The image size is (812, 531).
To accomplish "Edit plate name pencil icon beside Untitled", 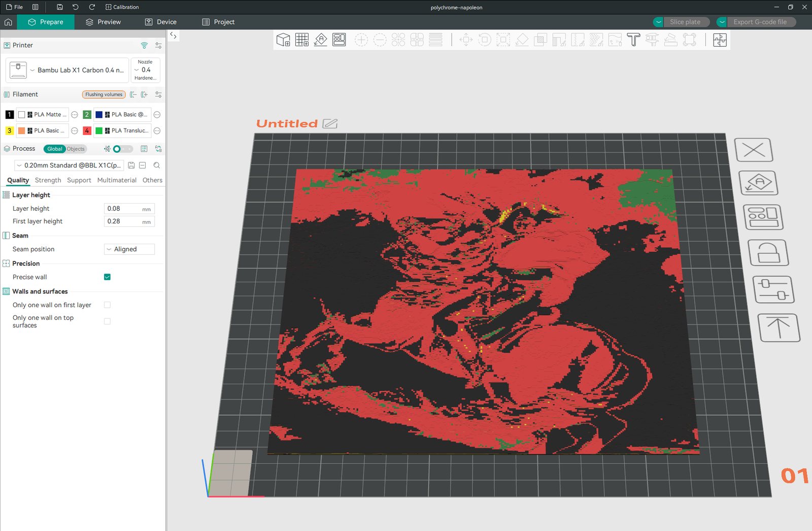I will pyautogui.click(x=330, y=123).
